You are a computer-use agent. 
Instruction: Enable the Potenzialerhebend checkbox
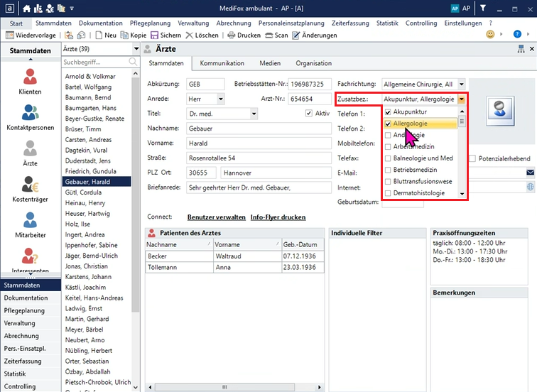[x=474, y=158]
